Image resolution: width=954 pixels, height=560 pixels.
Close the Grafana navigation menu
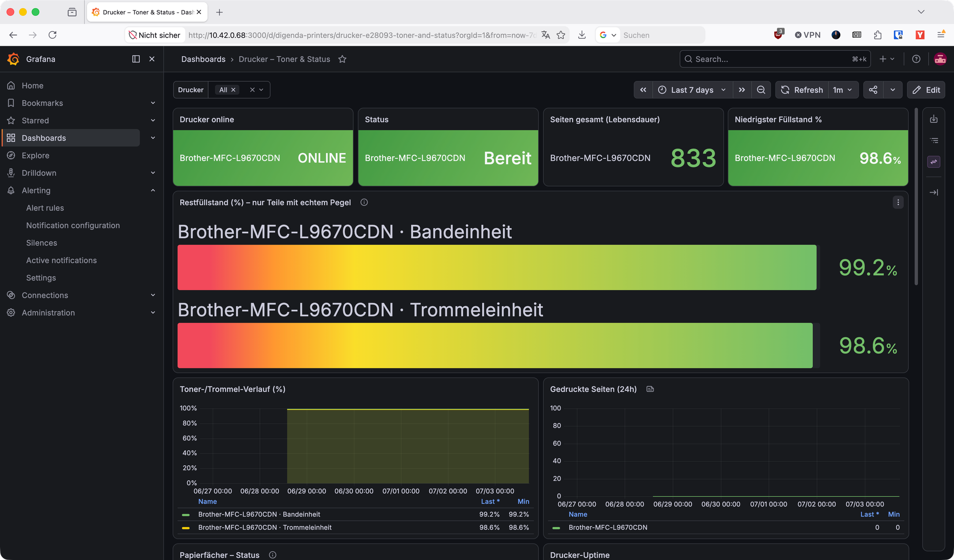pos(152,59)
